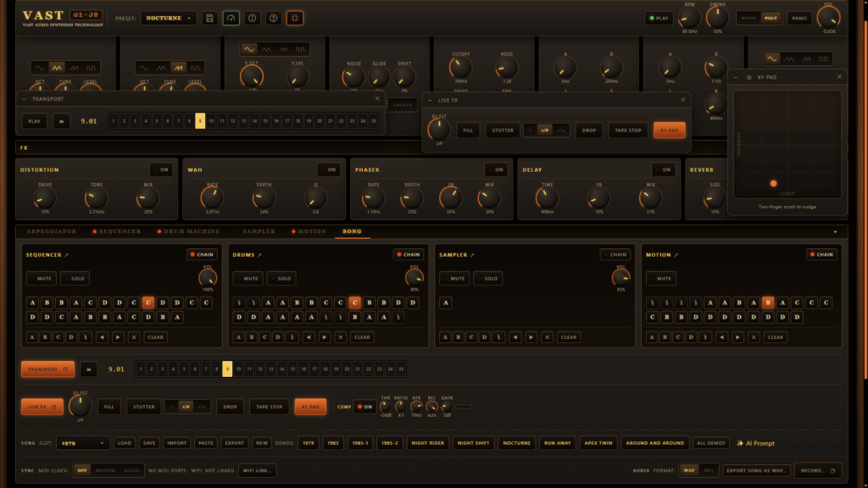Clear the Drums chain
Image resolution: width=868 pixels, height=488 pixels.
tap(362, 337)
